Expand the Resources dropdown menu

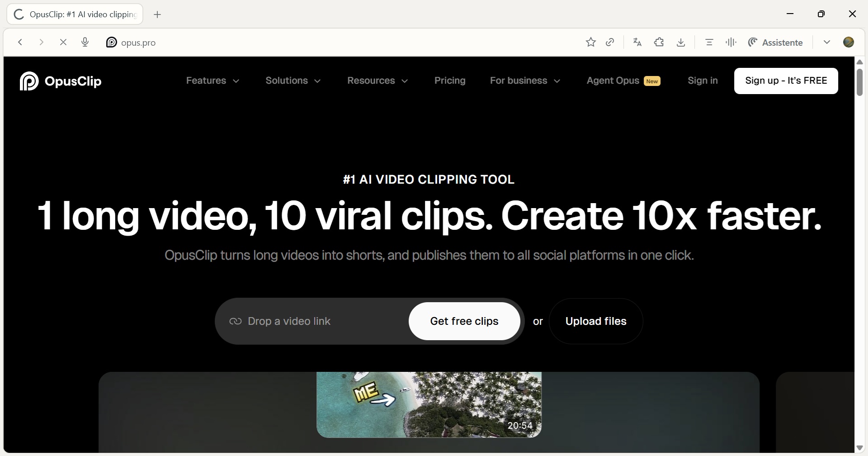click(377, 81)
